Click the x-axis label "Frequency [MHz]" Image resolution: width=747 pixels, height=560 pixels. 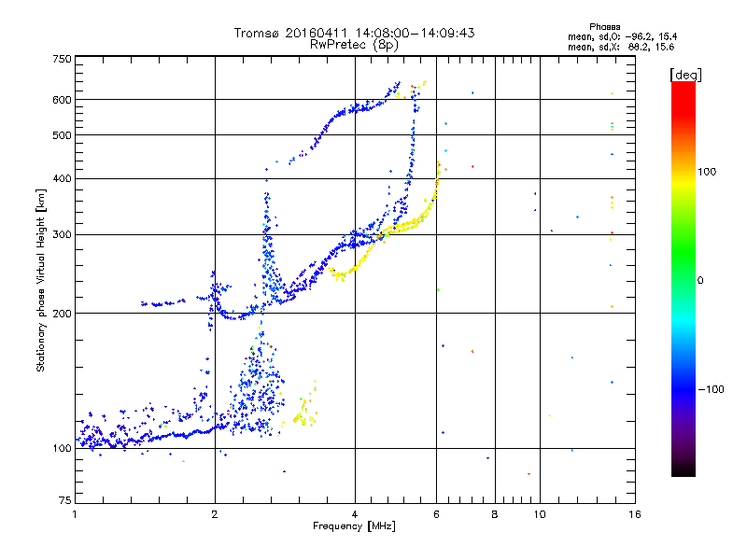pyautogui.click(x=354, y=526)
